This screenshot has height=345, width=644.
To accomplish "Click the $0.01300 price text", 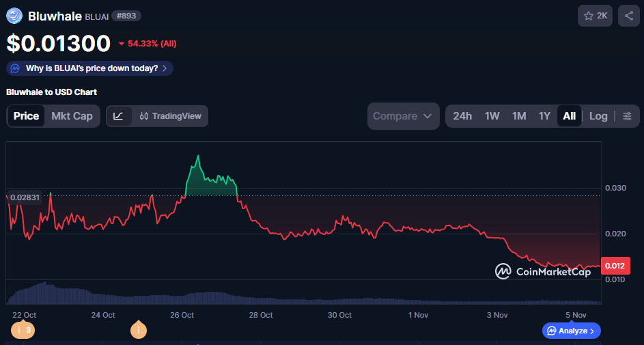I will click(58, 44).
